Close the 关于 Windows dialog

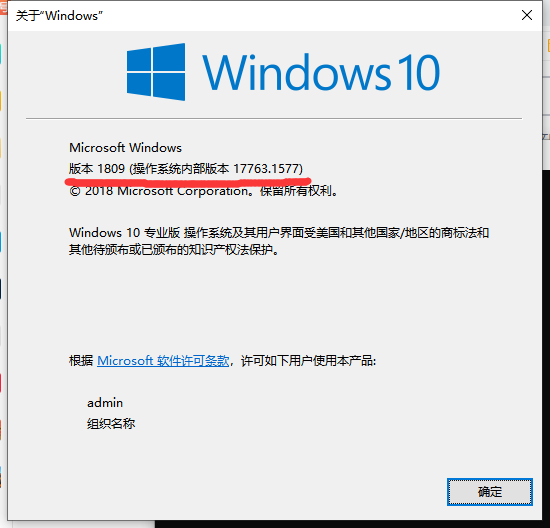click(526, 15)
